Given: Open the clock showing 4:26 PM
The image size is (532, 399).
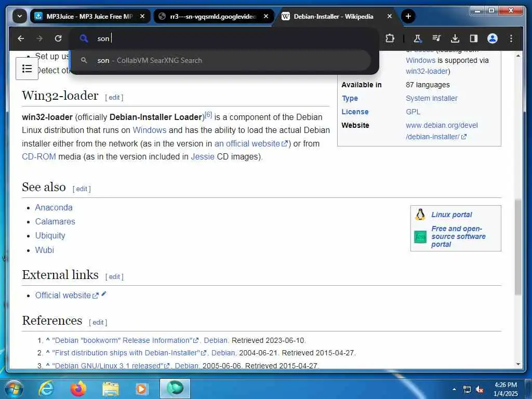Looking at the screenshot, I should coord(506,389).
